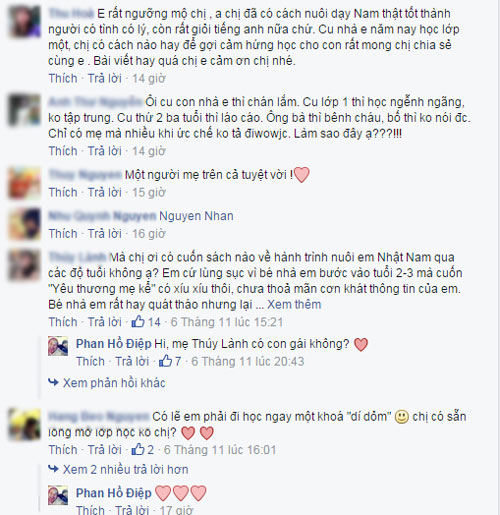Click the thumbs-up icon showing 7 likes
This screenshot has height=515, width=500.
click(x=165, y=361)
